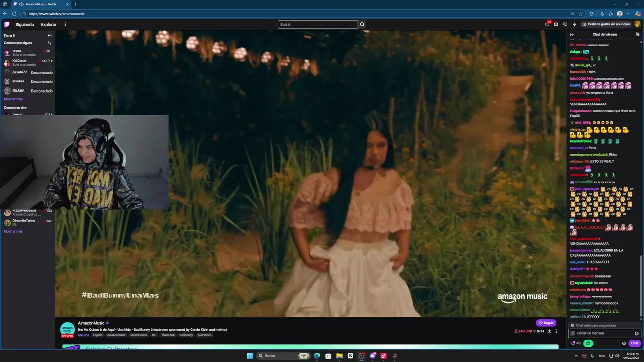Open the Twitch messages envelope icon
Viewport: 644px width, 362px height.
click(556, 24)
